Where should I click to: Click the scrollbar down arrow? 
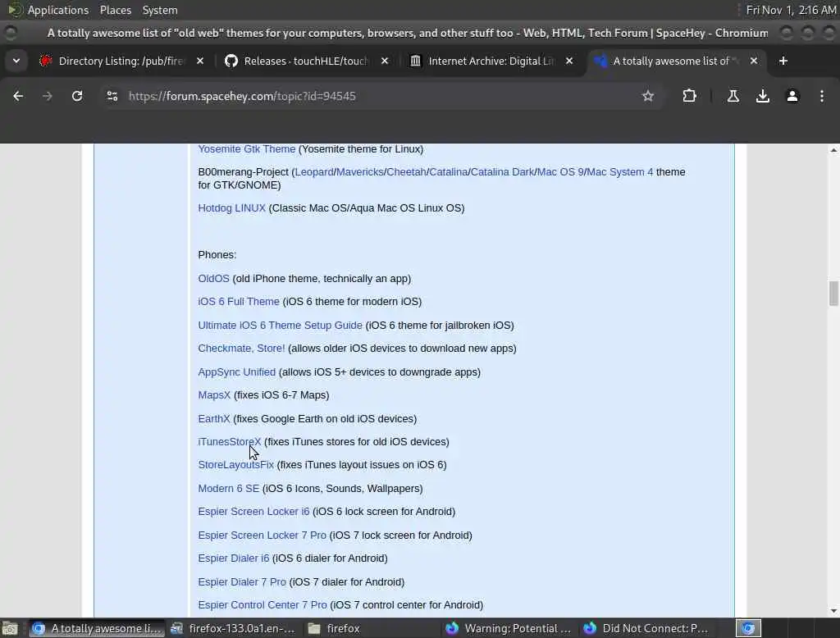tap(833, 611)
